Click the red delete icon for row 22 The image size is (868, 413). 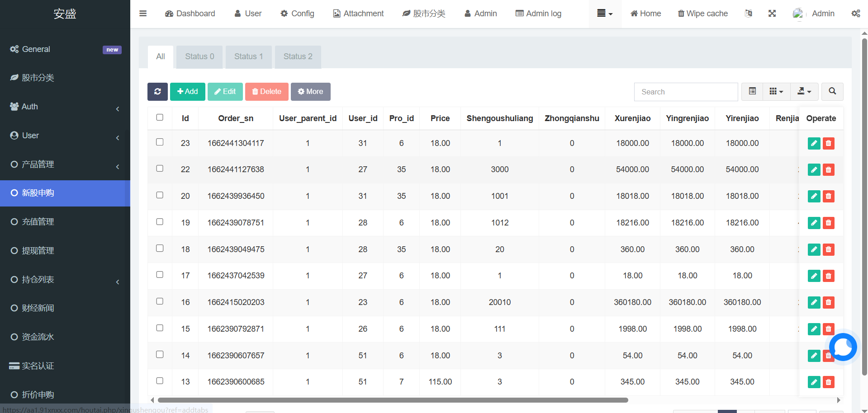828,170
